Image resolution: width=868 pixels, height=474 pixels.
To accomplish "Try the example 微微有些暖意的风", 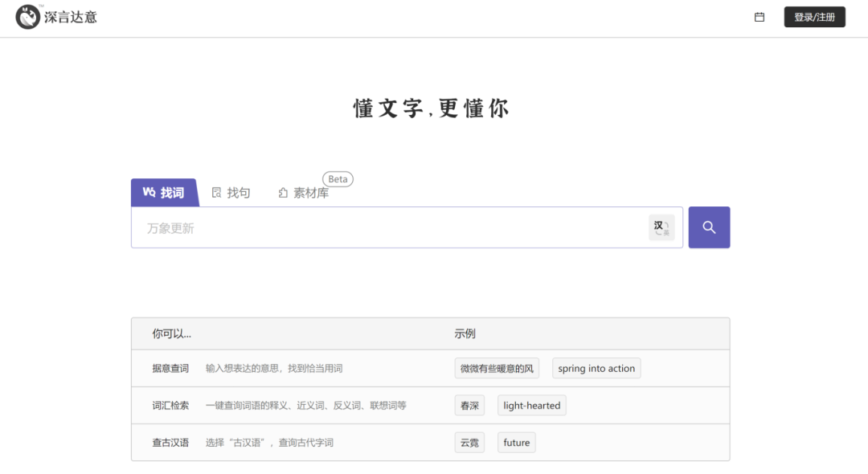I will click(x=497, y=369).
